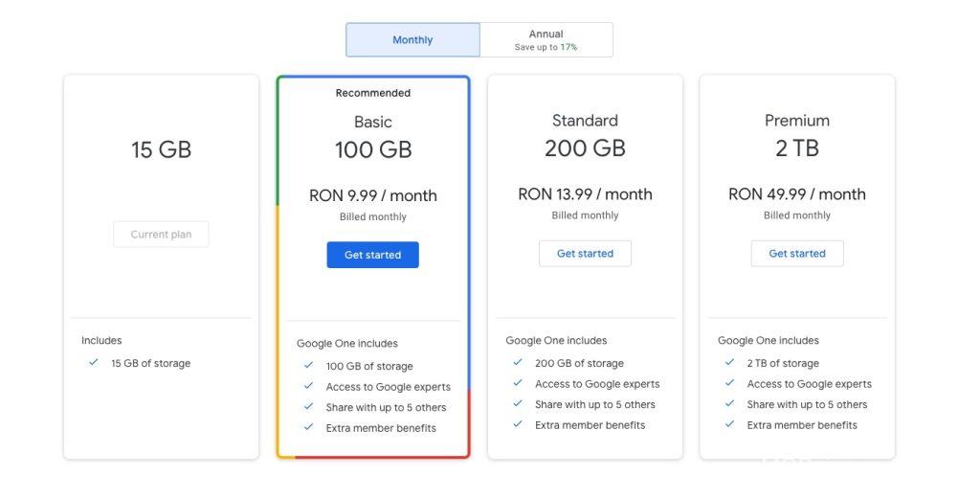Click Get started for Basic 100 GB
This screenshot has height=498, width=980.
coord(372,255)
